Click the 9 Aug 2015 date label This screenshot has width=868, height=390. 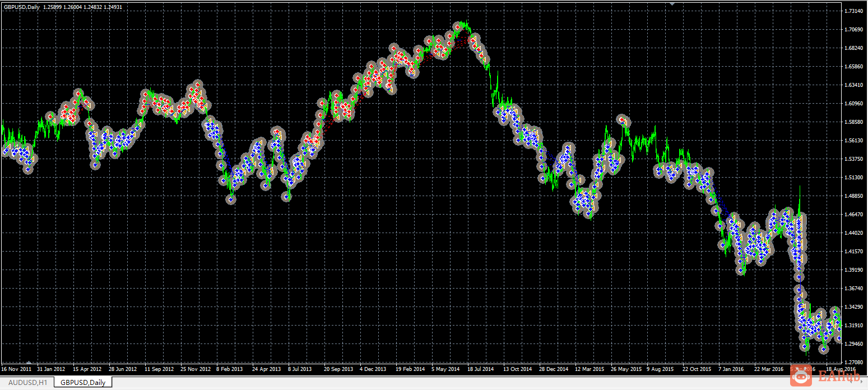coord(660,369)
